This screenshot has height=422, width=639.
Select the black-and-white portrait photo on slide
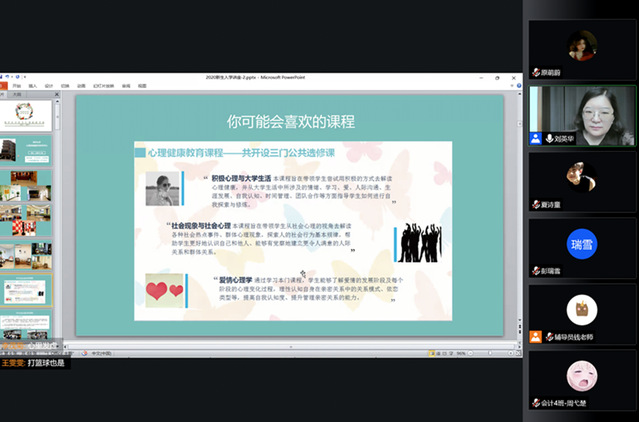pos(163,188)
